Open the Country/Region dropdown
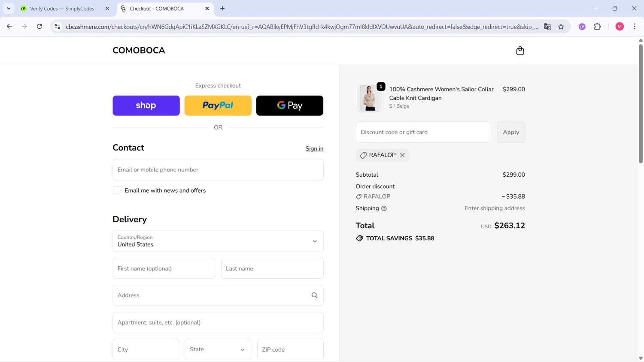 [x=218, y=241]
